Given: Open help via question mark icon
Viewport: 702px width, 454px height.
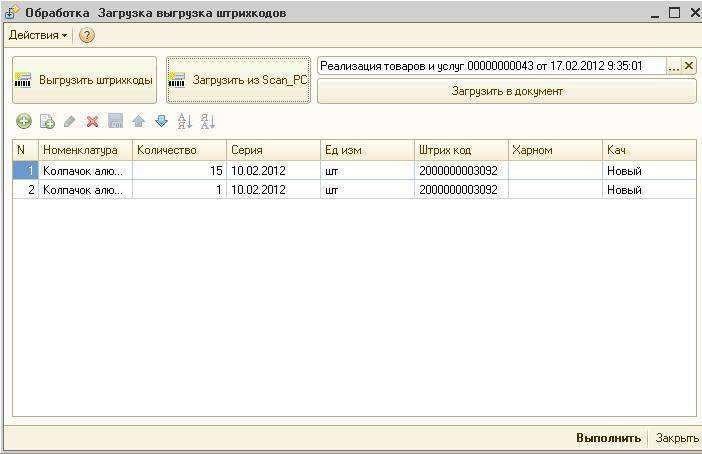Looking at the screenshot, I should coord(87,35).
